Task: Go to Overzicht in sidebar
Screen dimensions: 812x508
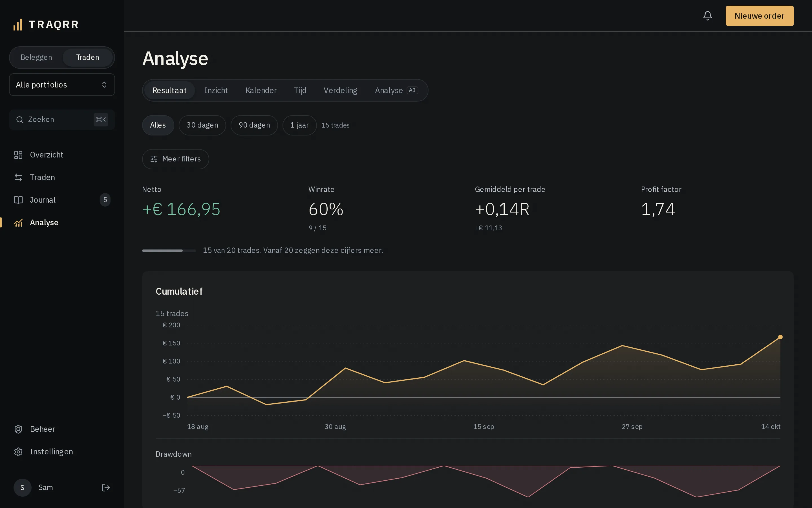Action: coord(62,155)
